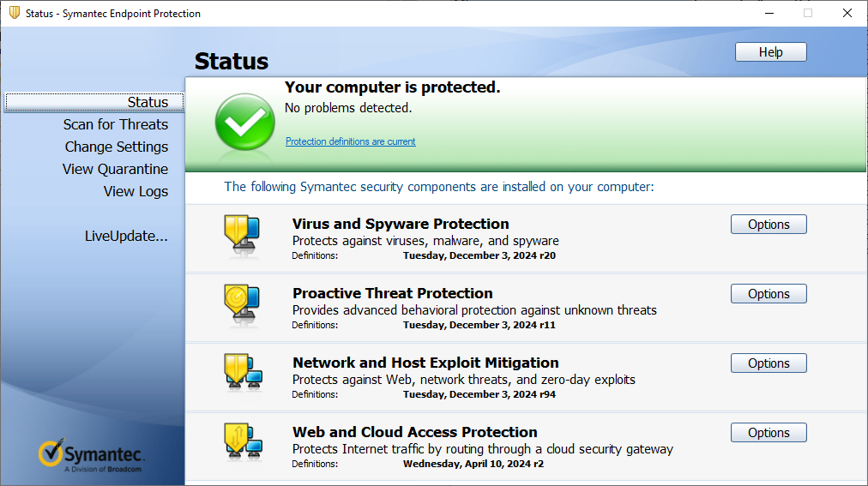The image size is (868, 486).
Task: Click the Help button
Action: tap(770, 52)
